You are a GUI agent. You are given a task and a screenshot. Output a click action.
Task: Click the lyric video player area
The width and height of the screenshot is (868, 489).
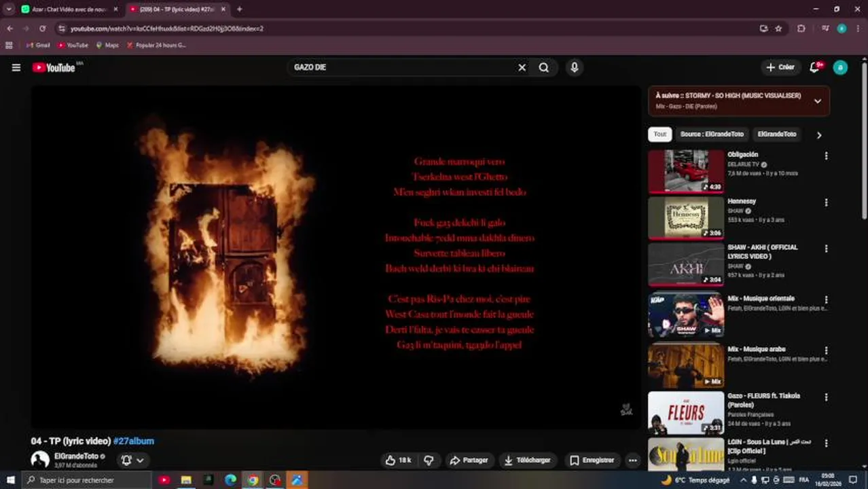(x=336, y=257)
